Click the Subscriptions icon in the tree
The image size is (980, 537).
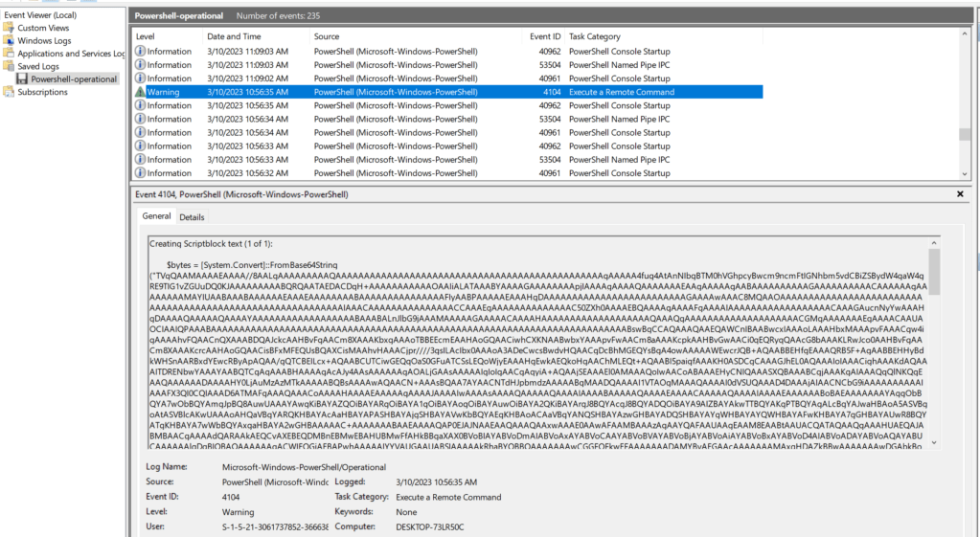10,93
